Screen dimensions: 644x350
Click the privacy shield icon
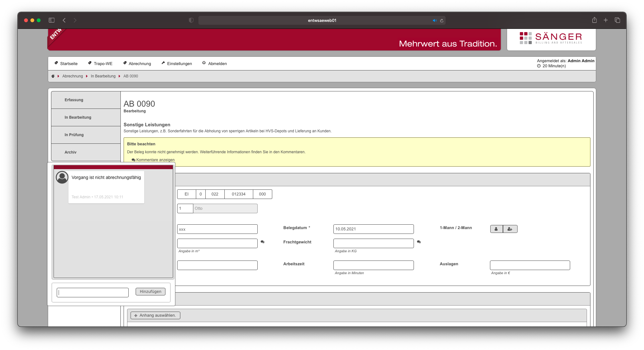[x=191, y=20]
